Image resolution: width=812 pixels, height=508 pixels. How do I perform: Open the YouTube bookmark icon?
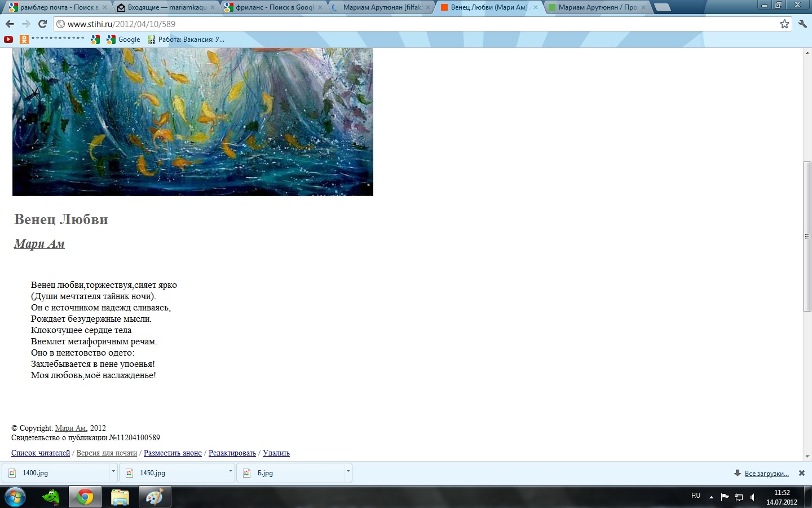pyautogui.click(x=8, y=40)
